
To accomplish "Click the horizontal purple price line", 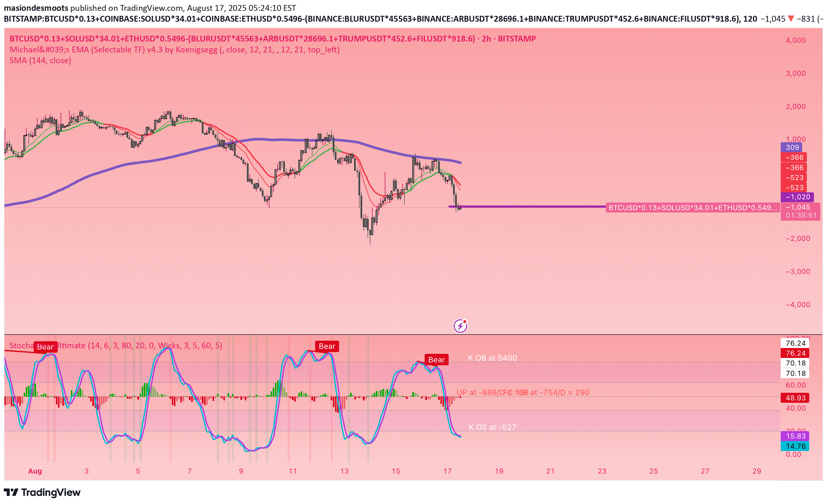I will 527,207.
